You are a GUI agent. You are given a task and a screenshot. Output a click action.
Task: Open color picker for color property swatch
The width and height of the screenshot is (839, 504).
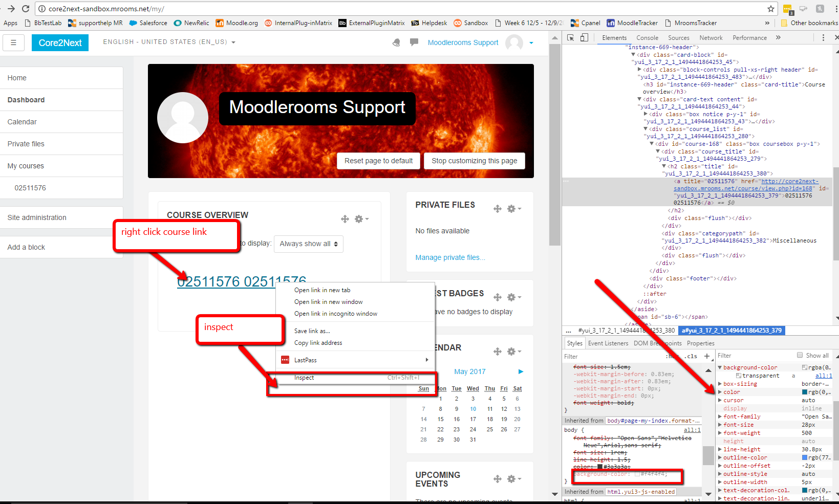point(805,392)
